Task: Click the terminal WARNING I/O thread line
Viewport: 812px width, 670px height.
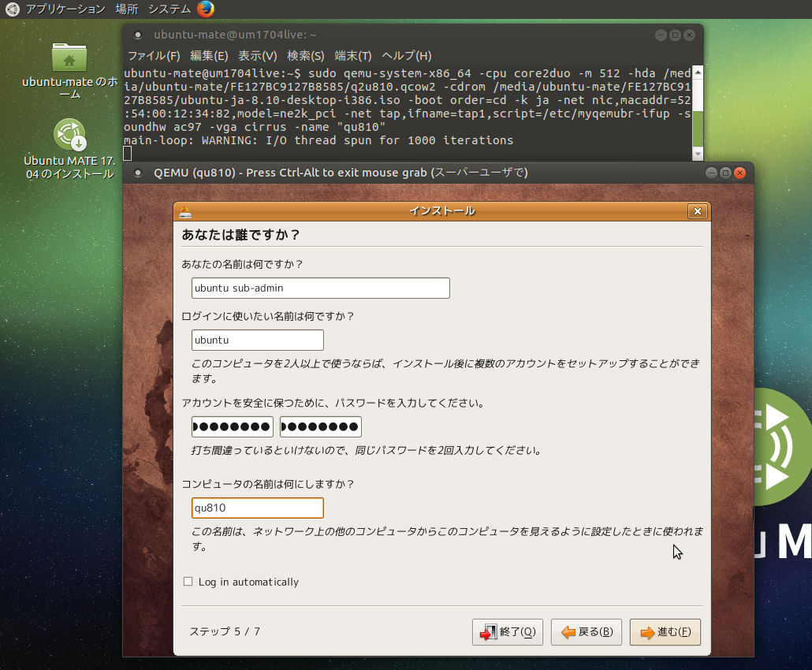Action: pyautogui.click(x=318, y=140)
